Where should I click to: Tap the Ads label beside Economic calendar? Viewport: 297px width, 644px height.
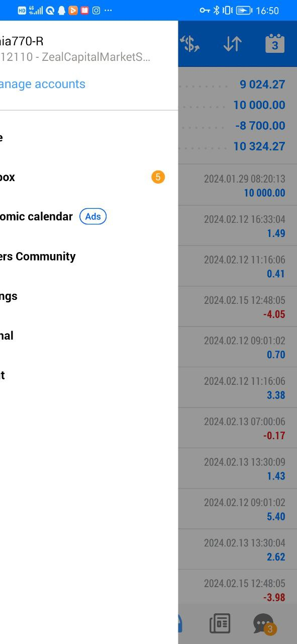coord(93,216)
